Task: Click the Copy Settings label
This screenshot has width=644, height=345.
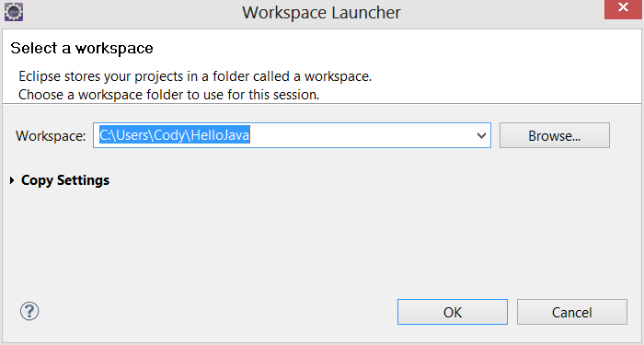Action: pos(65,180)
